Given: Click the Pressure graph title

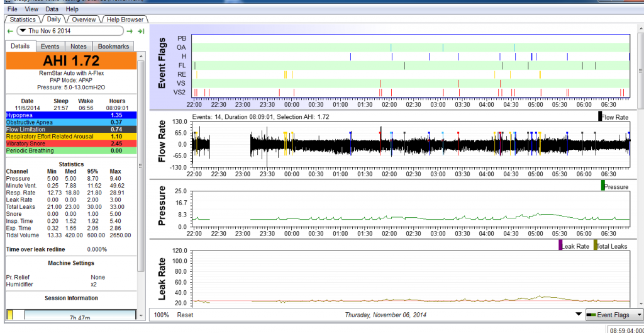Looking at the screenshot, I should coord(163,206).
